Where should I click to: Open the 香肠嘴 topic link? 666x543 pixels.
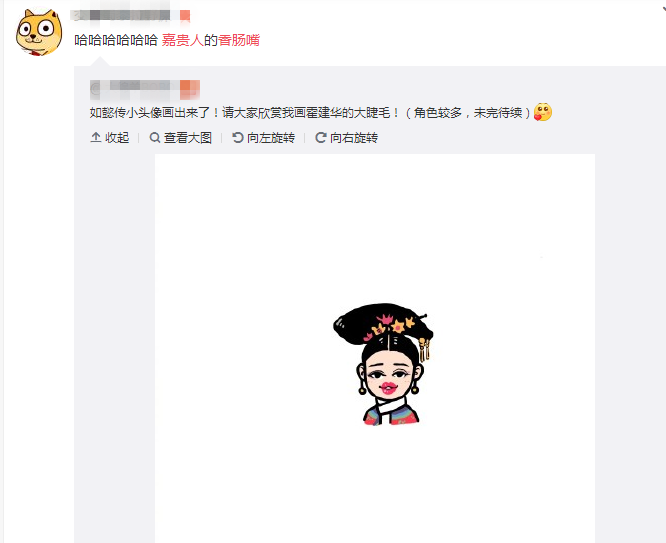[x=239, y=40]
